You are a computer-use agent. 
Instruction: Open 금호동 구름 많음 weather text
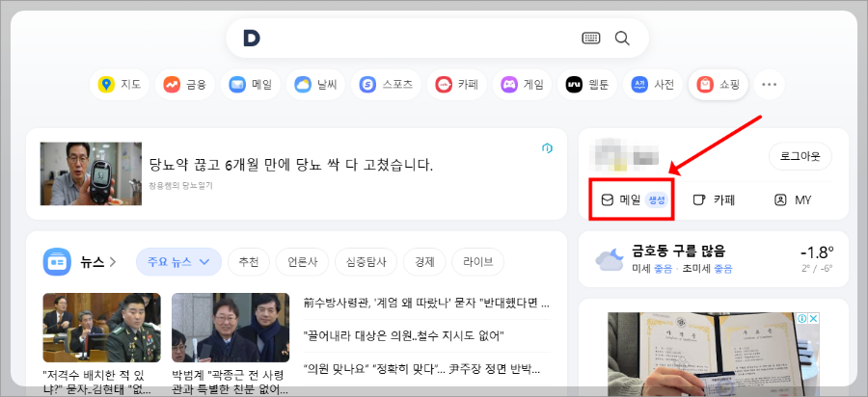[x=678, y=251]
